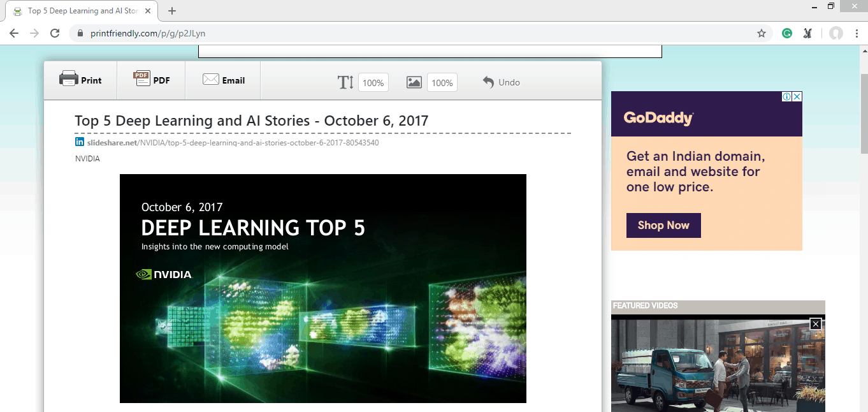Screen dimensions: 868x412
Task: Close the featured video player
Action: (815, 324)
